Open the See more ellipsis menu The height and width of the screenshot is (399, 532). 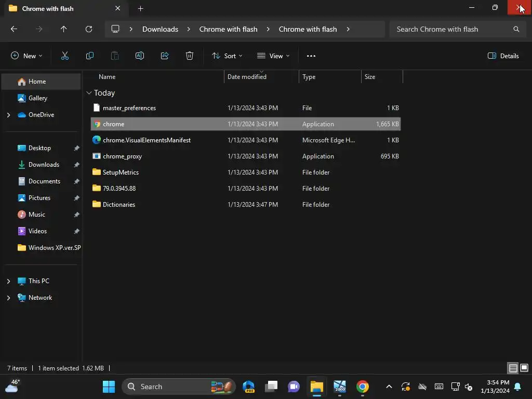(x=311, y=56)
